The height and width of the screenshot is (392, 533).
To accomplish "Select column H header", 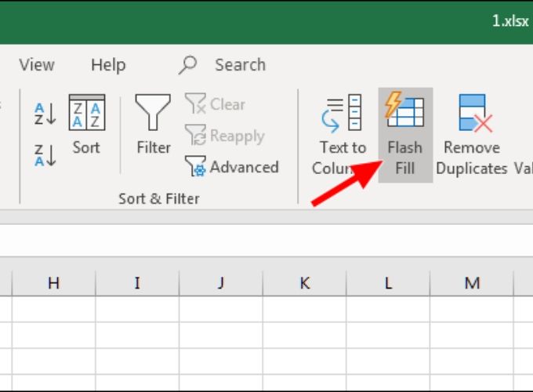I will point(53,283).
